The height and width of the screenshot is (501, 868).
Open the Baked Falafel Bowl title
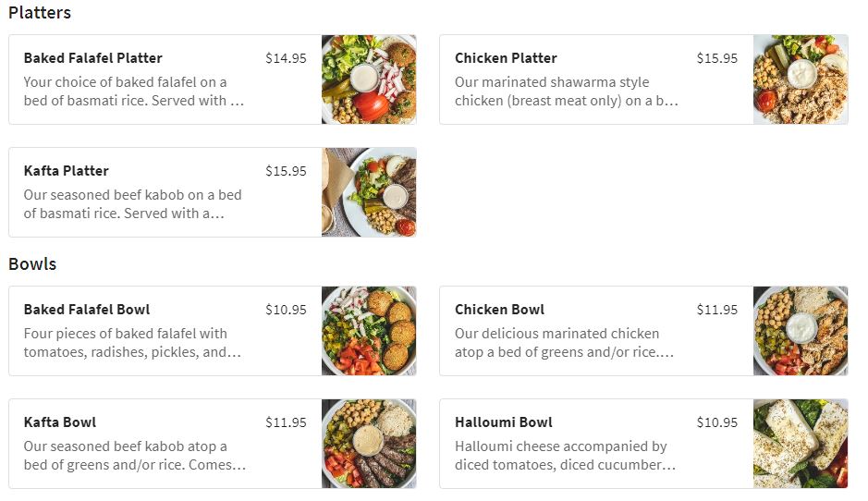tap(87, 310)
